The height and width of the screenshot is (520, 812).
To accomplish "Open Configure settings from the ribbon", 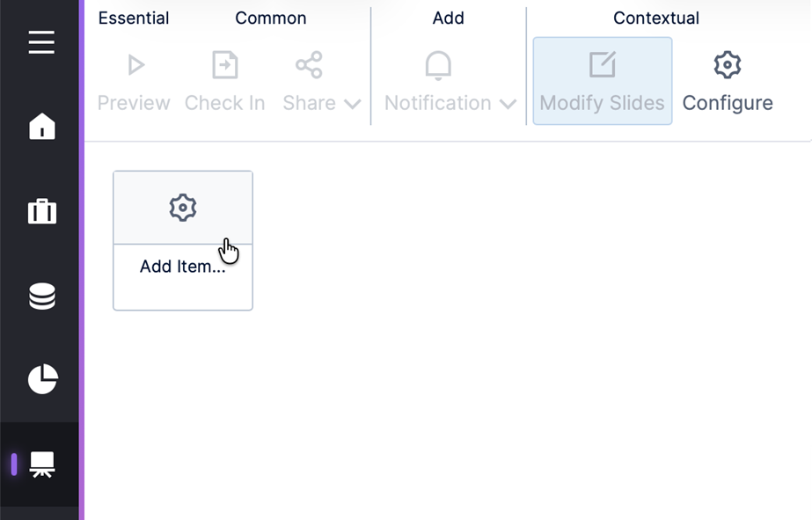I will pos(728,81).
